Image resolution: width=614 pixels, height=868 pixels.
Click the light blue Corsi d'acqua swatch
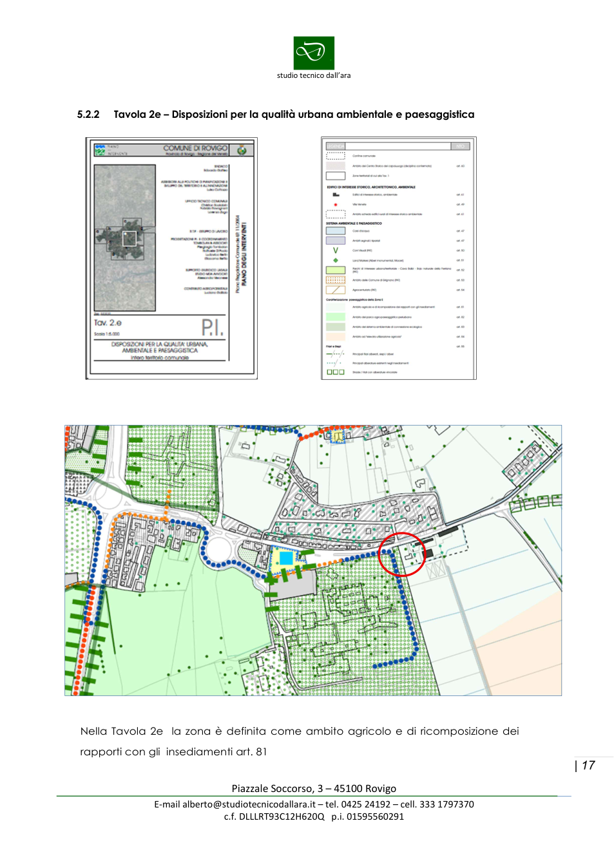point(336,231)
